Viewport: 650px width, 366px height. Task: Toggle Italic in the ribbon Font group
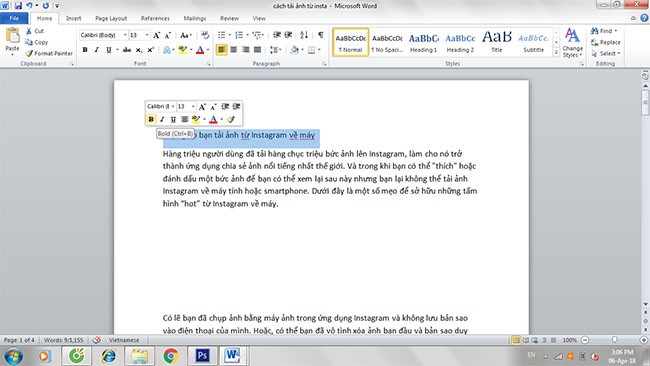click(x=97, y=50)
